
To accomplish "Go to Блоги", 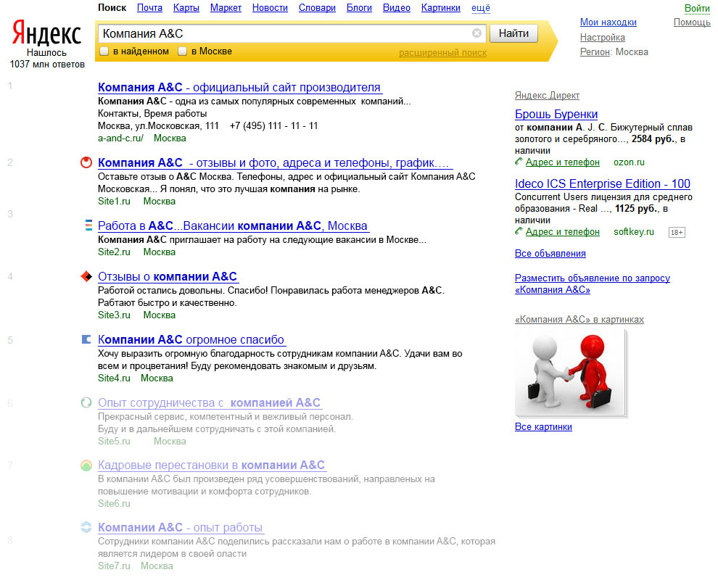I will [360, 8].
